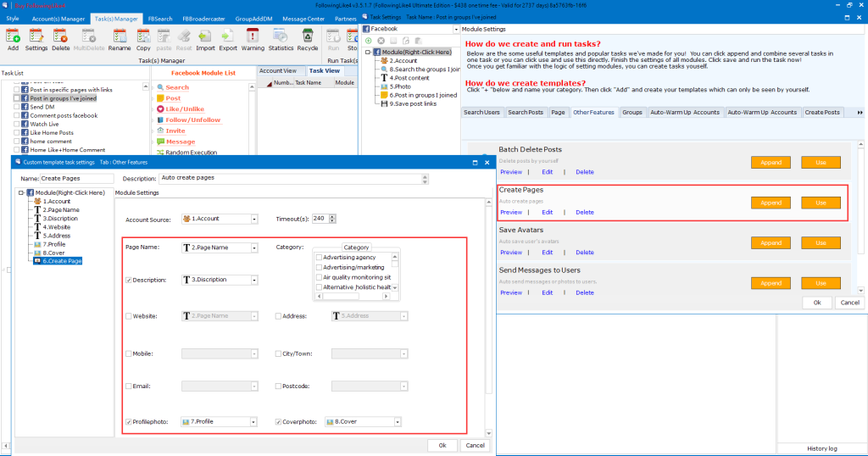Click the Timeout(s) value field

tap(320, 219)
